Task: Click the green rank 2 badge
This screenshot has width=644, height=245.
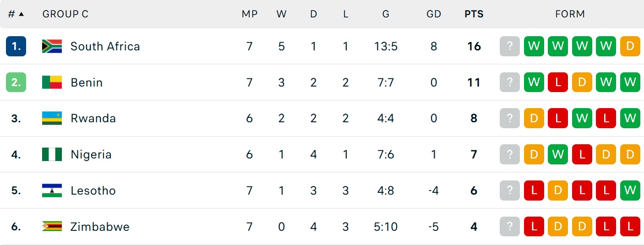Action: click(16, 82)
